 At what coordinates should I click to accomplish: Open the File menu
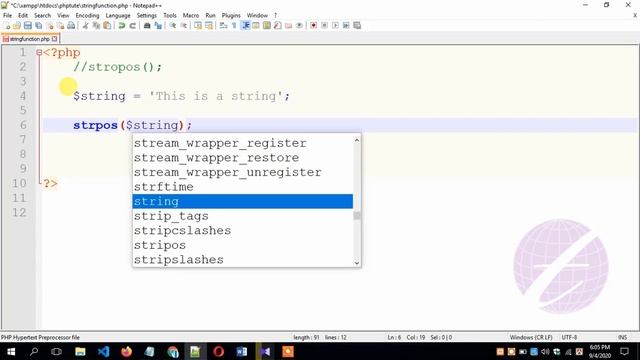coord(7,16)
